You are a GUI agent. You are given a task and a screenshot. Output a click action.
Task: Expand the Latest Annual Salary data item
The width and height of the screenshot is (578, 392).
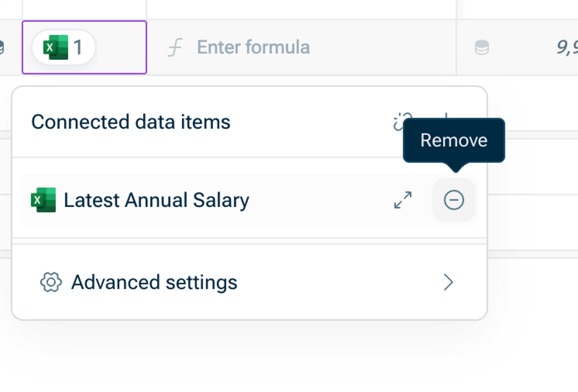403,200
